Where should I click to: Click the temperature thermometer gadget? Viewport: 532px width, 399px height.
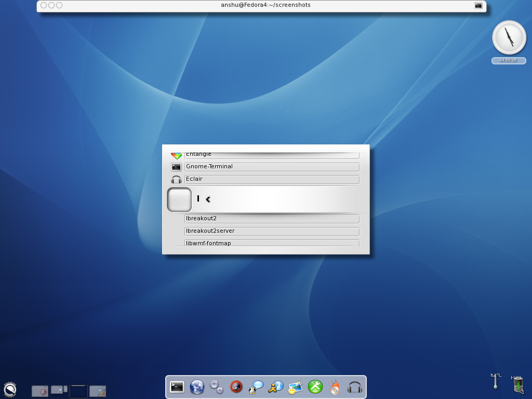(496, 381)
